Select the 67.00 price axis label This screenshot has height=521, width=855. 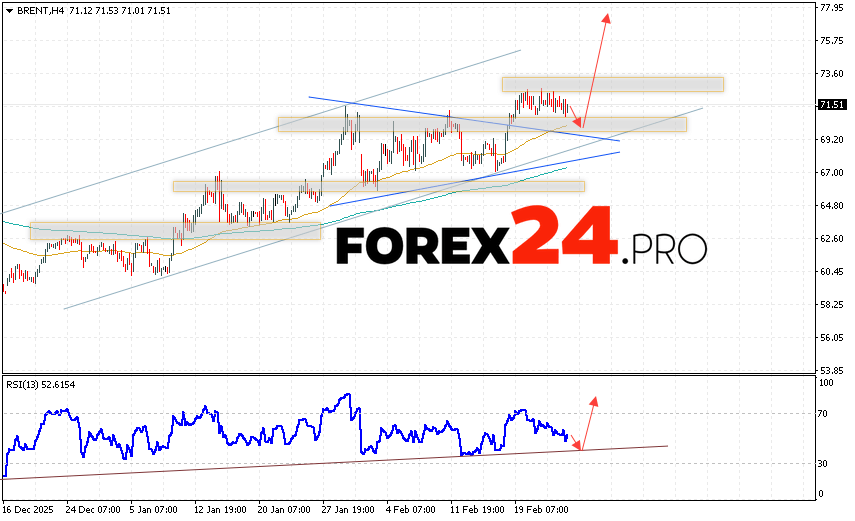click(832, 173)
